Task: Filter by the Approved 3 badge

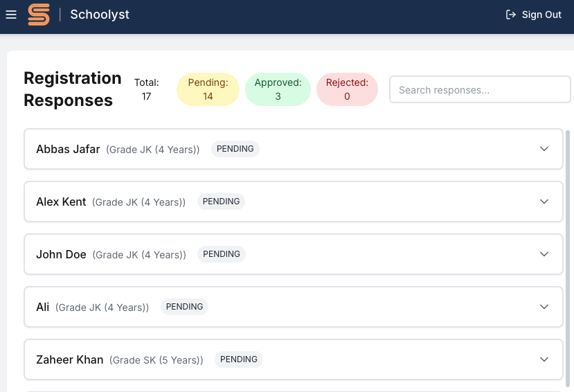Action: click(x=278, y=89)
